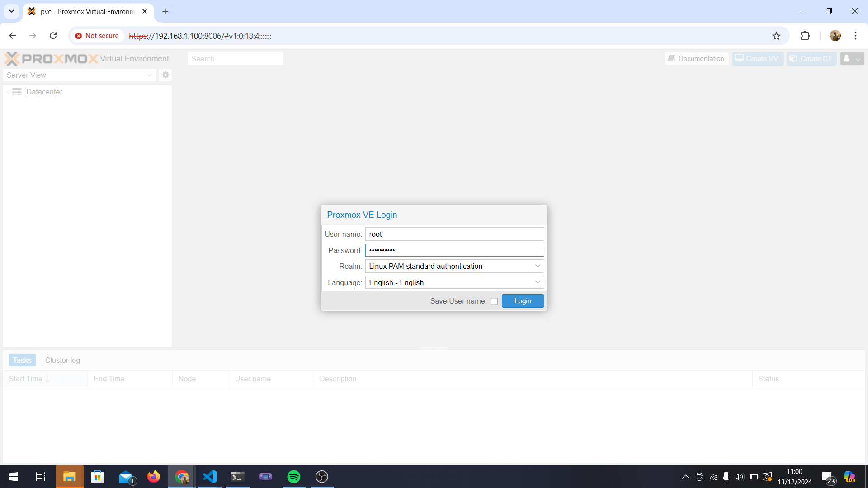Launch Firefox from the taskbar

(154, 477)
